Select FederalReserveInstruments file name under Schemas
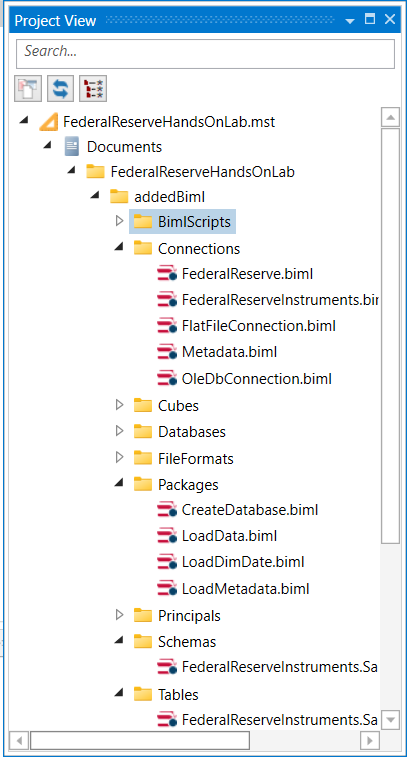 279,668
